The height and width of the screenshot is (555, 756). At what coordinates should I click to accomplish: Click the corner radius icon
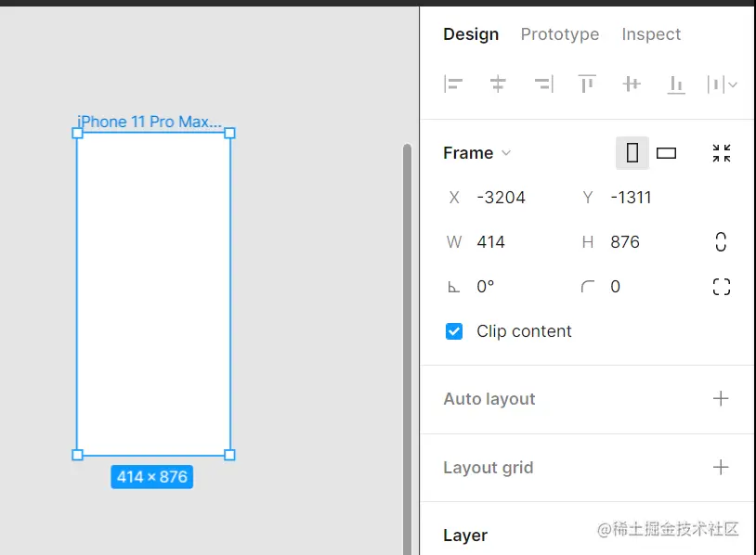(587, 287)
